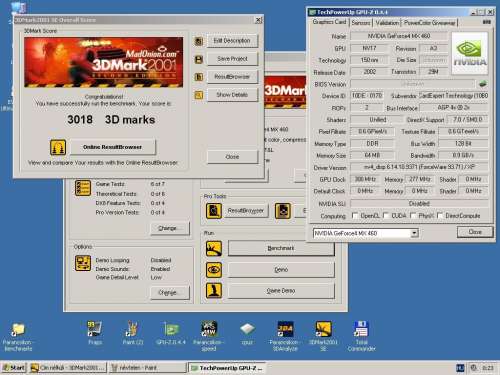Click the Demo eye icon
The height and width of the screenshot is (375, 500).
tap(214, 270)
